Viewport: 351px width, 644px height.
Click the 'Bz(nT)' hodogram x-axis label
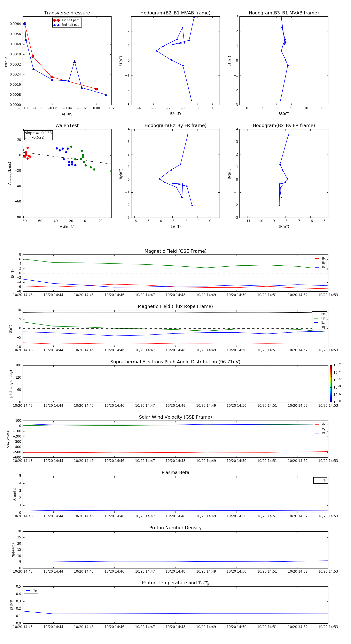tap(175, 227)
